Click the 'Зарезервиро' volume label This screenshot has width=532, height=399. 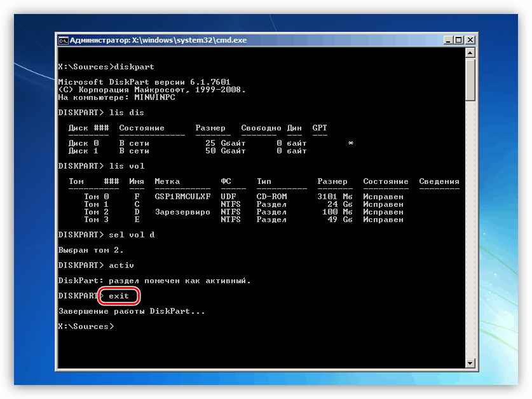tap(182, 212)
